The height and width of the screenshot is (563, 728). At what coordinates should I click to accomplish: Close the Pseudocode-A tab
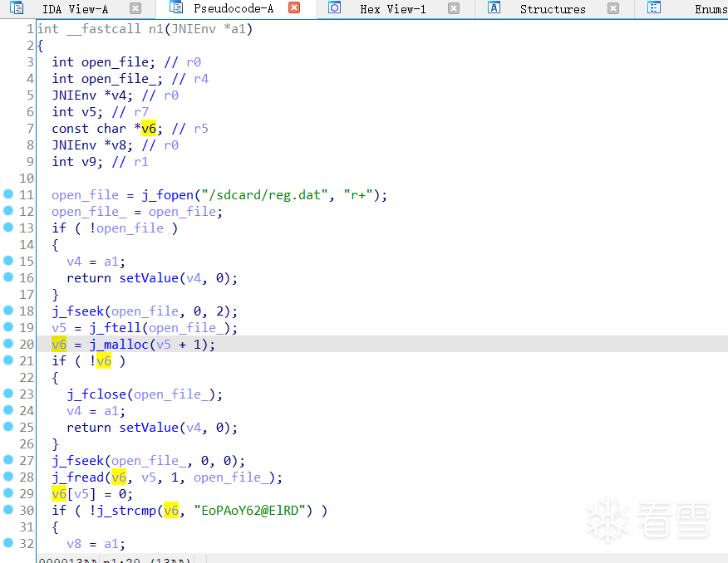click(294, 7)
